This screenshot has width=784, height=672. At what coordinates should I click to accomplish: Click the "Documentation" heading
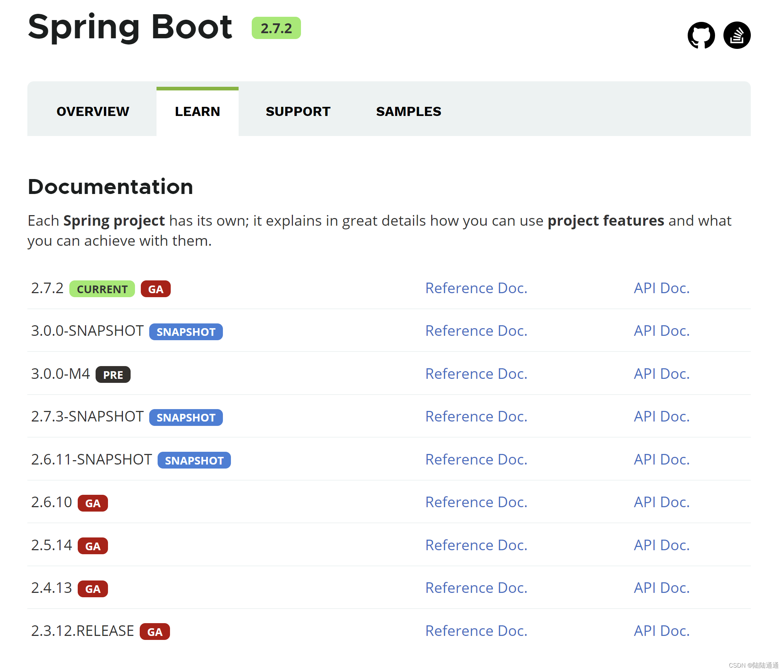pyautogui.click(x=111, y=187)
